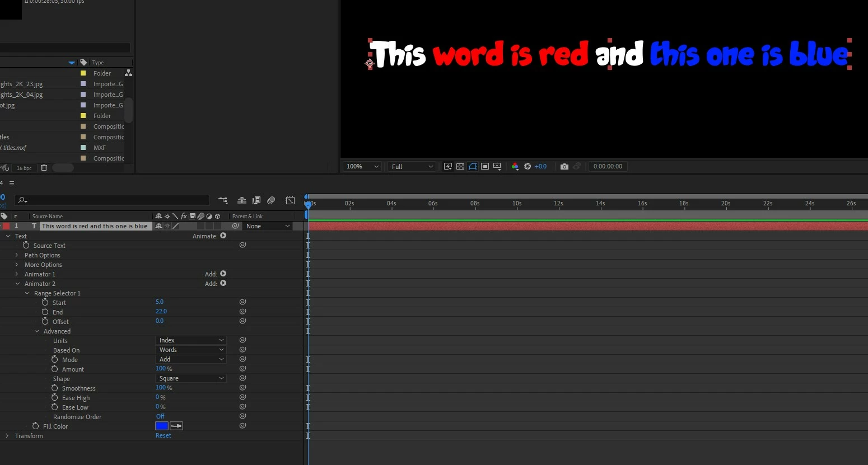Click the label tag column icon

[x=4, y=216]
